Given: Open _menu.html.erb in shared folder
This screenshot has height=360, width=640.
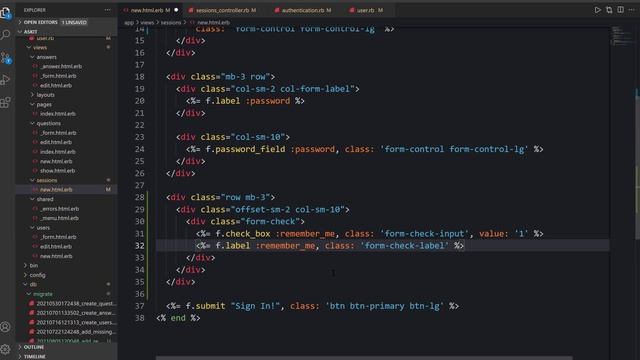Looking at the screenshot, I should 60,218.
